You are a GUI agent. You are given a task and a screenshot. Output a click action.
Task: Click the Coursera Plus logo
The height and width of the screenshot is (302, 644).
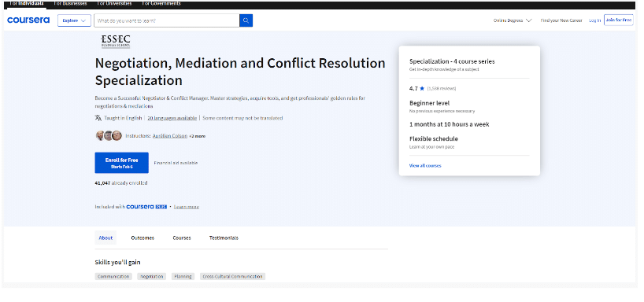click(x=146, y=207)
